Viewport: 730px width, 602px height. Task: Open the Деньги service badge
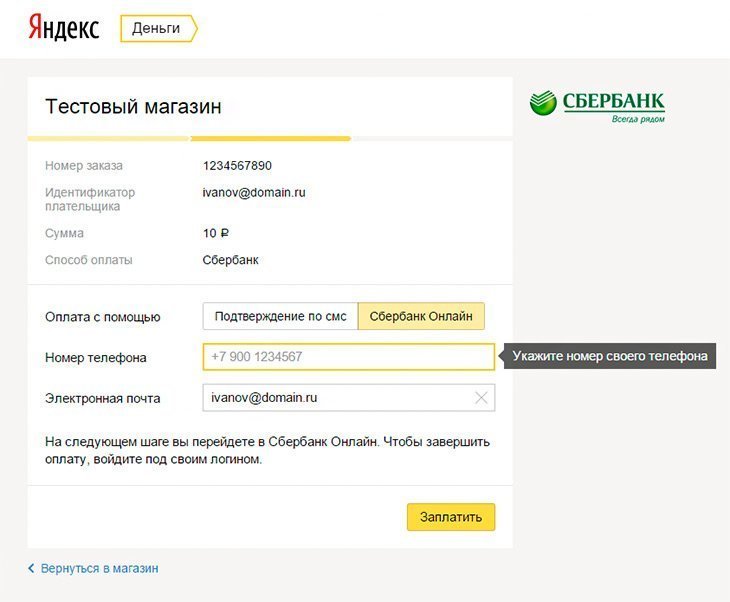coord(159,28)
